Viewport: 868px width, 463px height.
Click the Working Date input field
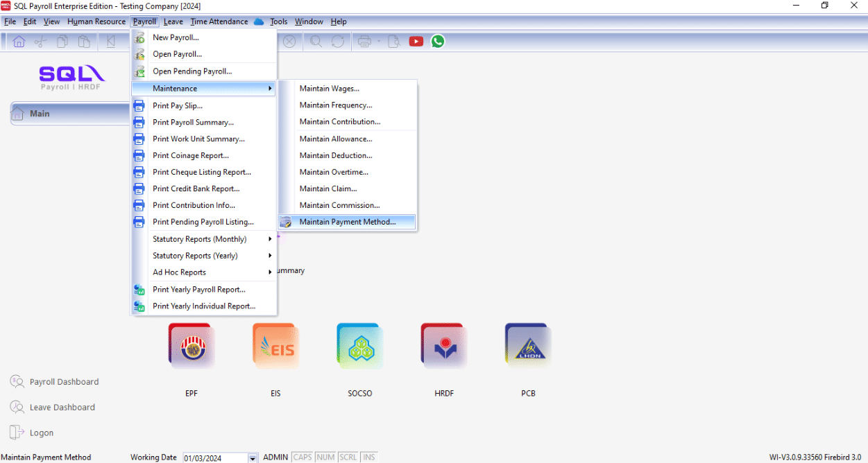214,458
